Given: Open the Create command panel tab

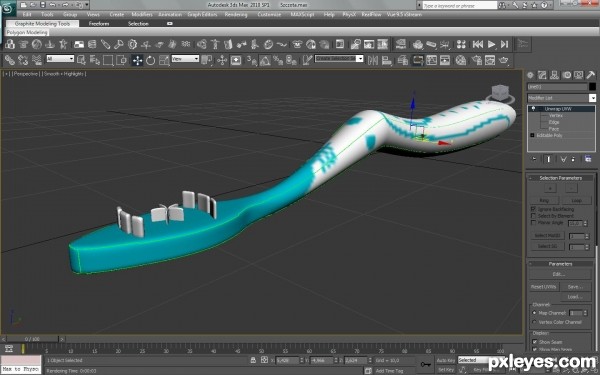Looking at the screenshot, I should click(x=530, y=75).
